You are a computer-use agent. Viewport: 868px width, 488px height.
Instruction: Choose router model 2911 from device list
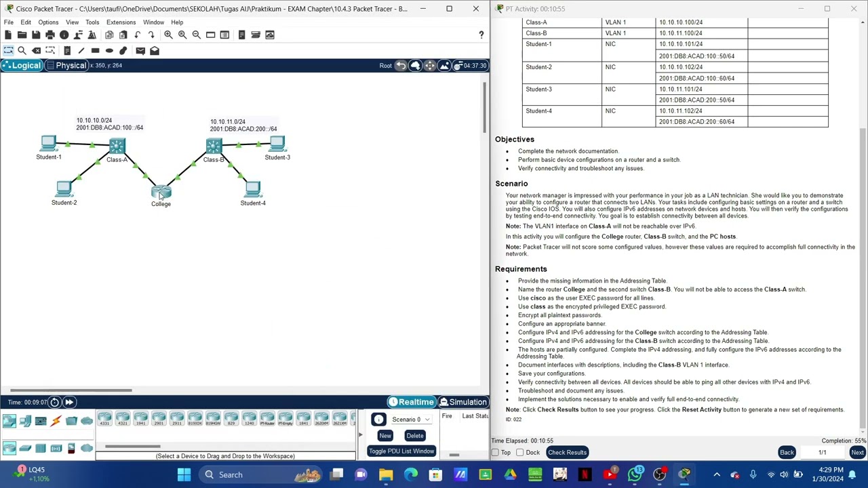tap(176, 419)
